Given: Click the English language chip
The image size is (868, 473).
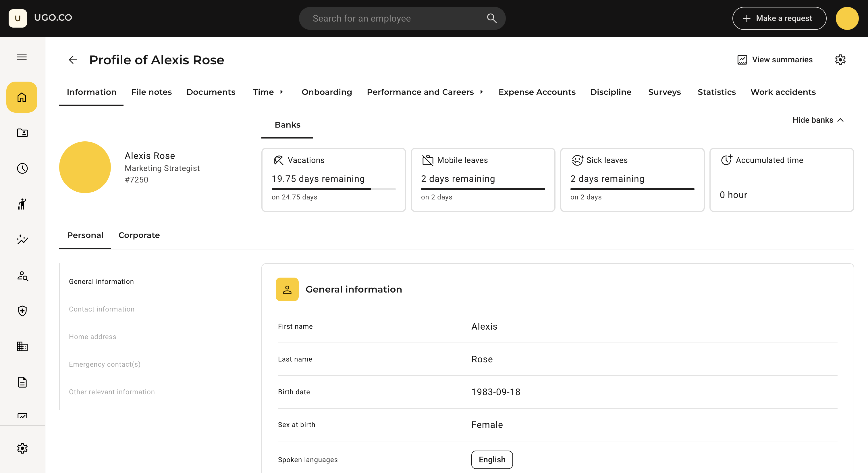Looking at the screenshot, I should (x=492, y=459).
